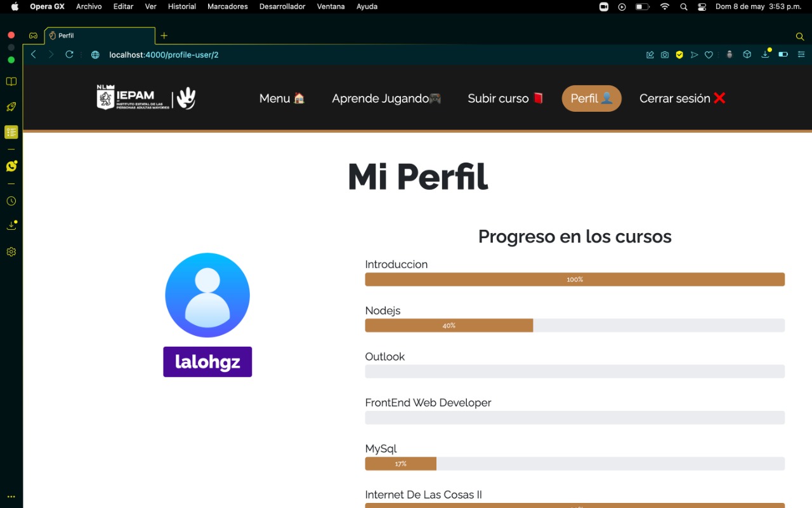Click the IEPAM logo

click(x=146, y=98)
